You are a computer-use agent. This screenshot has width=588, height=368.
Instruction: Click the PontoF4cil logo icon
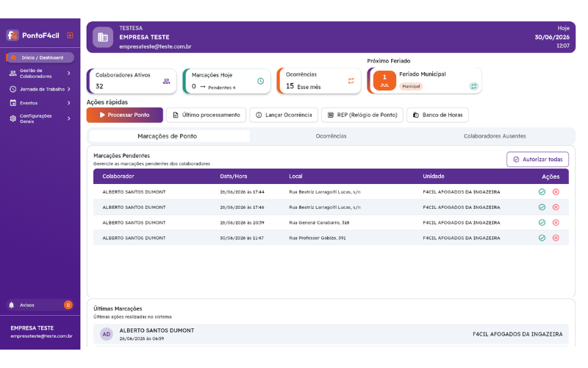[12, 35]
